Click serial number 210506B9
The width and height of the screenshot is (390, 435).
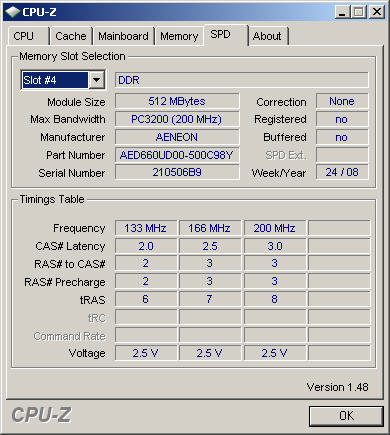pyautogui.click(x=177, y=172)
